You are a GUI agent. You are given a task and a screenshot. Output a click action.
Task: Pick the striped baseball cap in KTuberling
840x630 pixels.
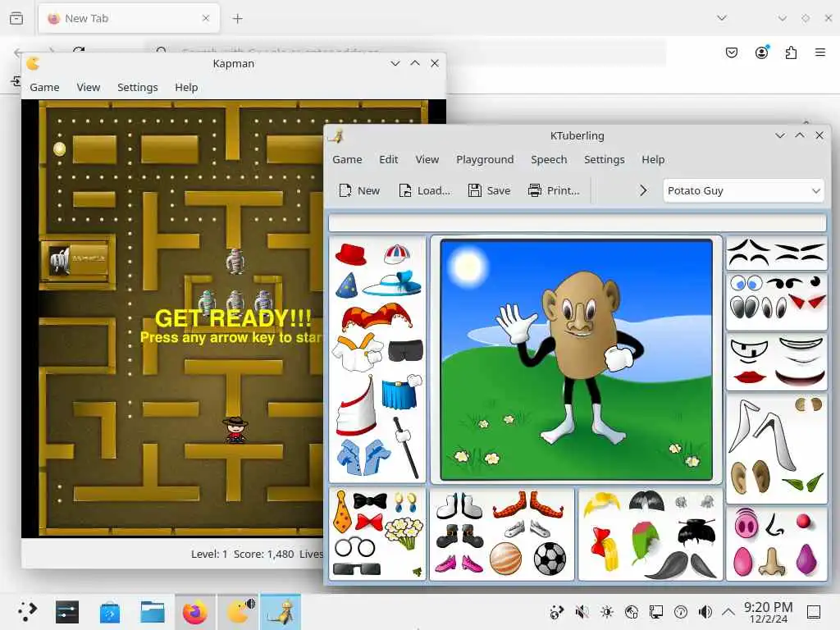tap(397, 254)
